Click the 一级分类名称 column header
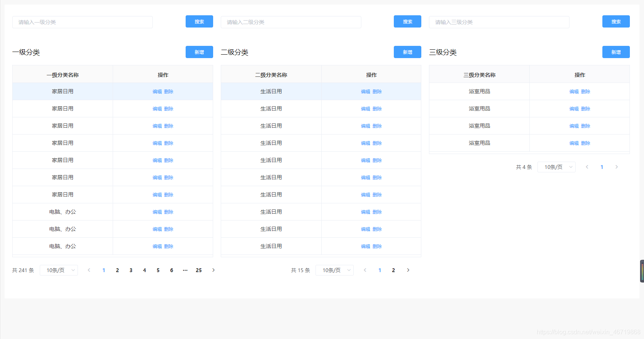Screen dimensions: 644x339 point(63,75)
